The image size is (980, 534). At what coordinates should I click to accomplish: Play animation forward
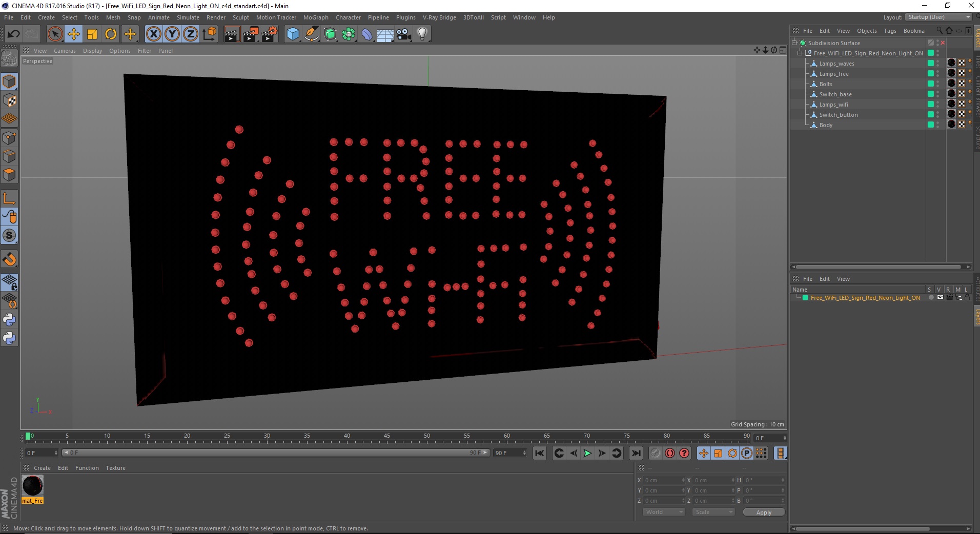[x=587, y=453]
